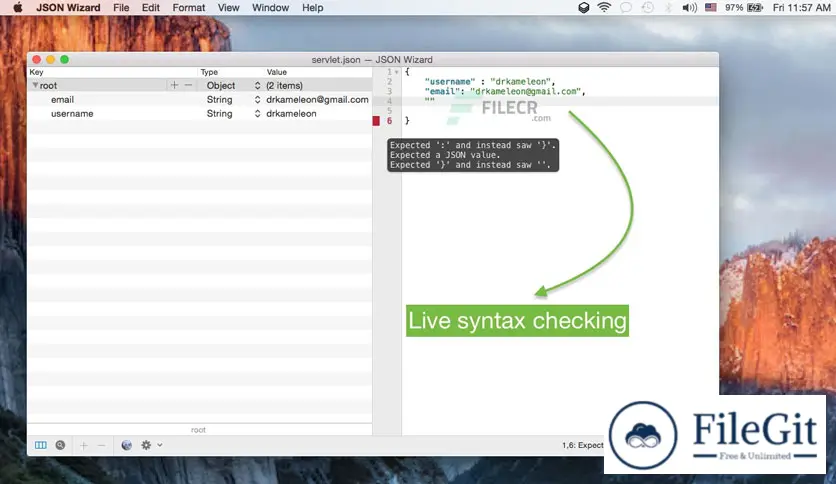
Task: Click the US flag input source icon
Action: (711, 7)
